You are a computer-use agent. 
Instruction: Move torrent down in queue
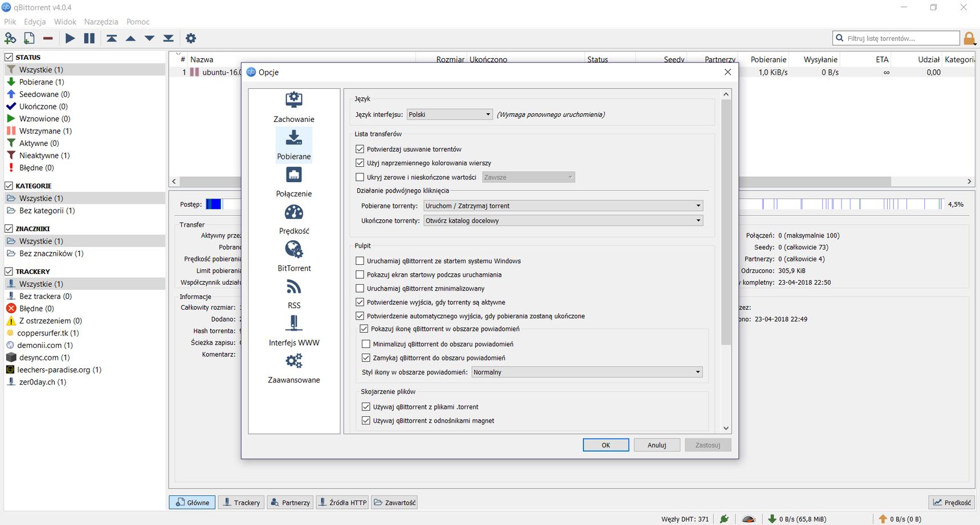coord(149,38)
